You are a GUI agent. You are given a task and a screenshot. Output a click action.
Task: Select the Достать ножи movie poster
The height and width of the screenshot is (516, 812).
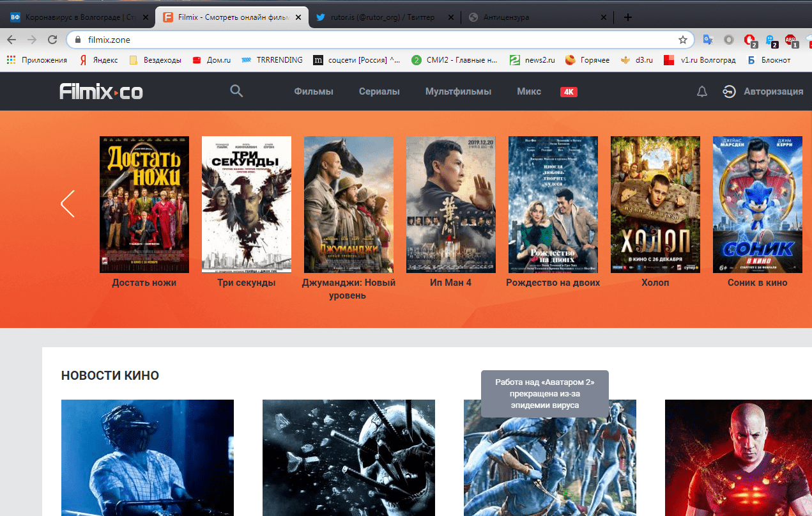click(x=144, y=205)
